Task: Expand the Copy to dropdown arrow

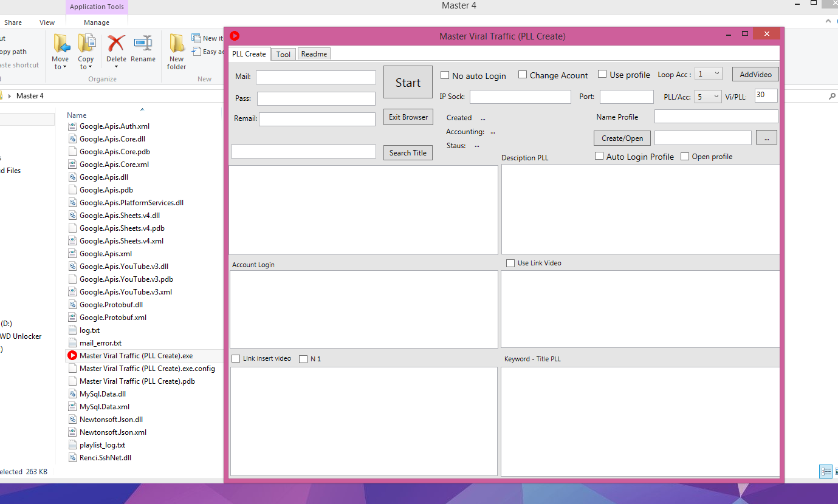Action: (x=90, y=67)
